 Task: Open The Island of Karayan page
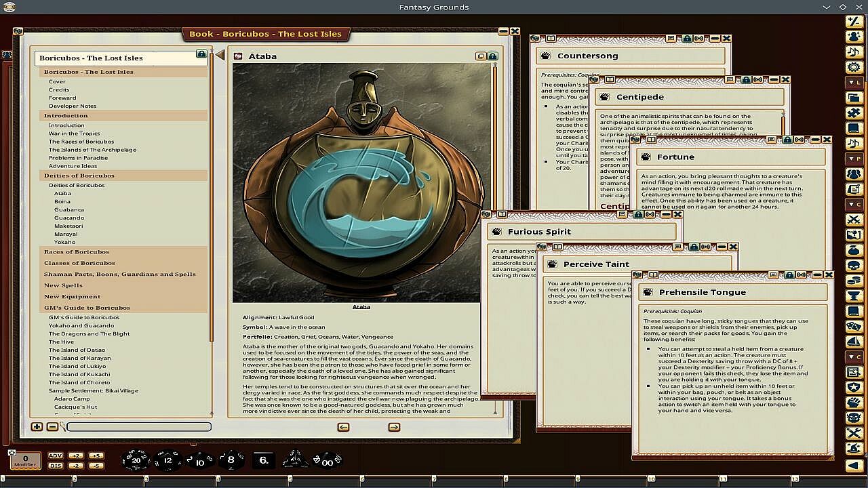point(79,358)
